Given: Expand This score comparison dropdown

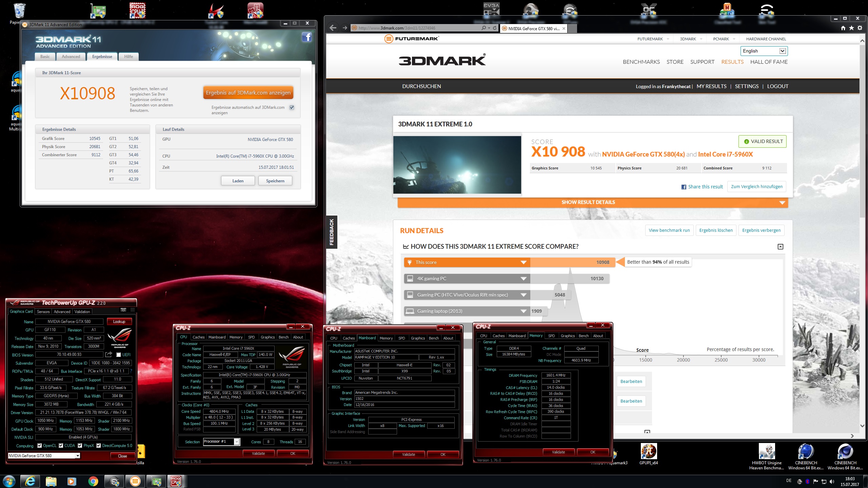Looking at the screenshot, I should click(x=524, y=262).
